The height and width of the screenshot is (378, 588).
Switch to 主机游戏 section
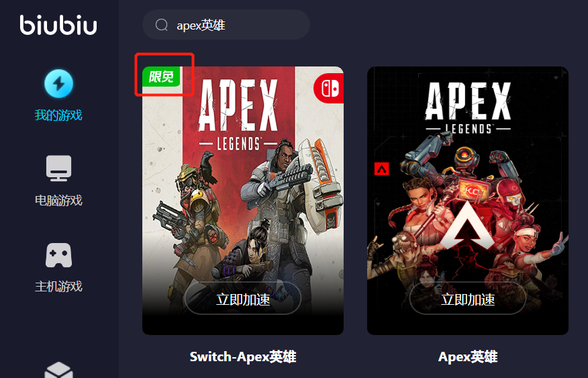[x=58, y=287]
